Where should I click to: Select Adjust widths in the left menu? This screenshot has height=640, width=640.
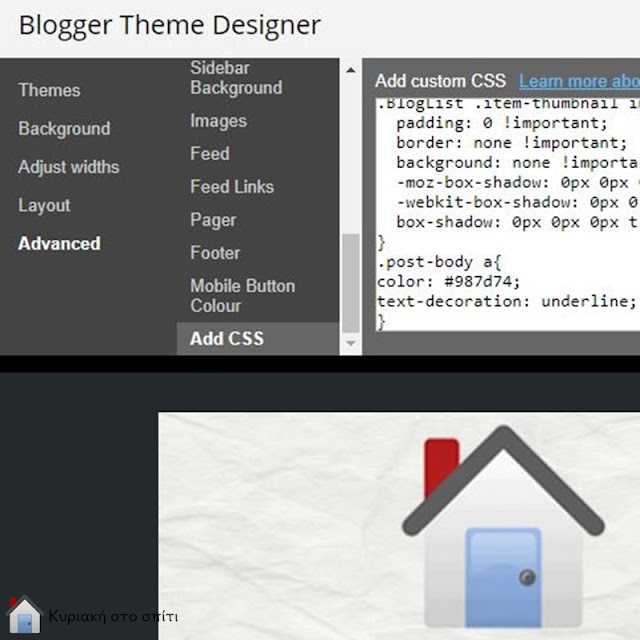(69, 167)
